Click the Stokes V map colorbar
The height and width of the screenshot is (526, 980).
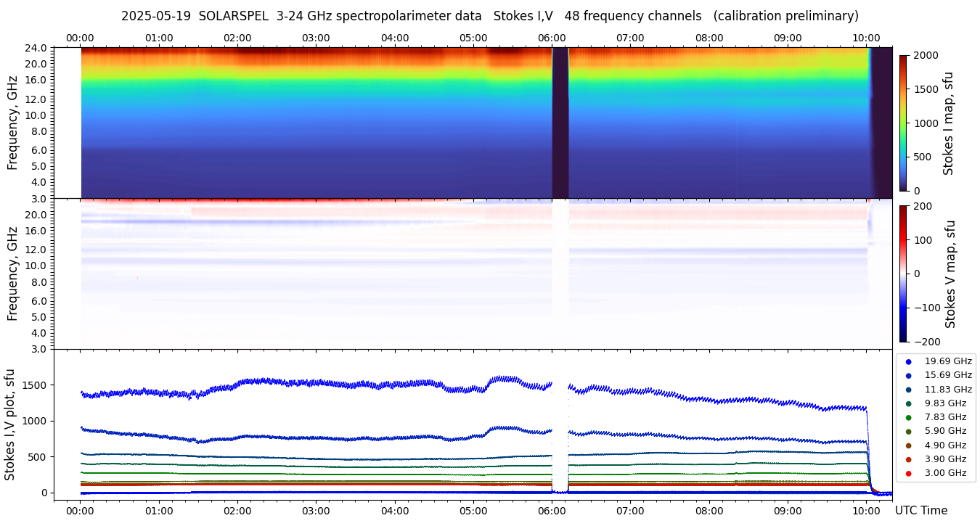[903, 273]
